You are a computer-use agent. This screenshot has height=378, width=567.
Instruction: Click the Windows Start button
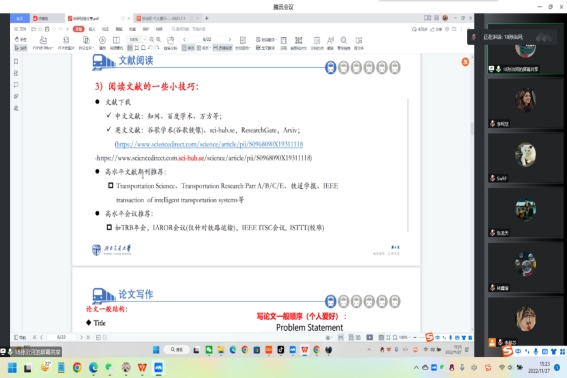[12, 368]
